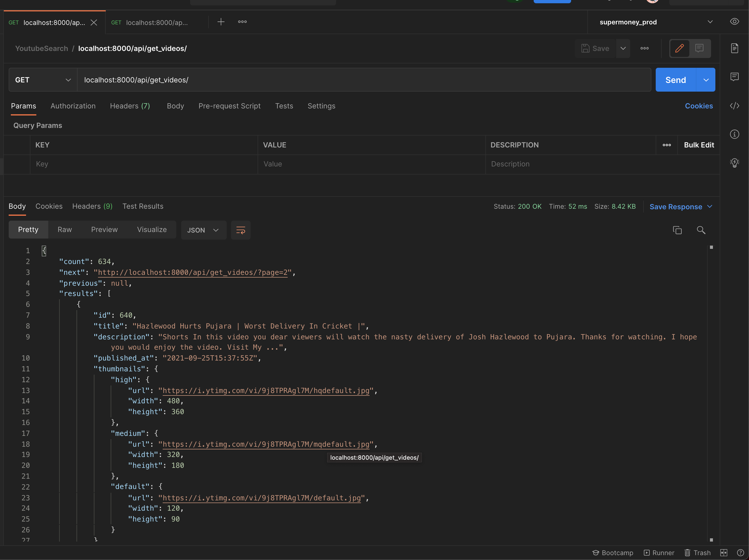Open the new tab plus icon
Screen dimensions: 749x560
[221, 22]
